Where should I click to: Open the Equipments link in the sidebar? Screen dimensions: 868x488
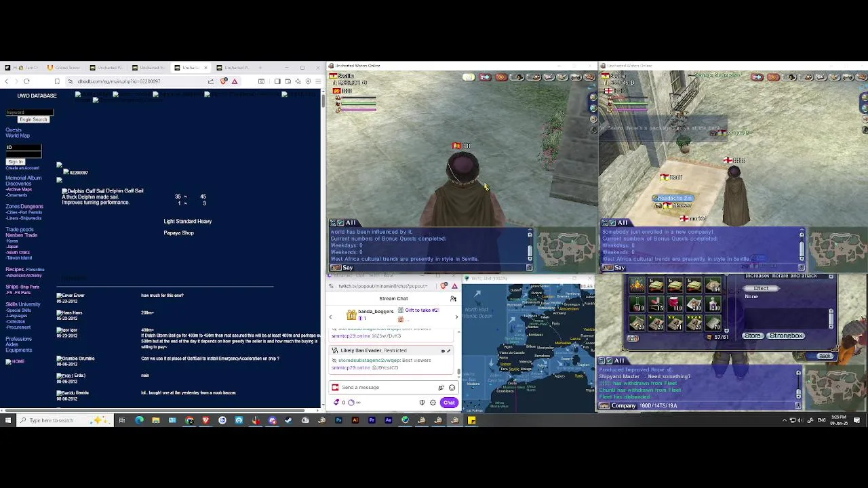[x=18, y=350]
